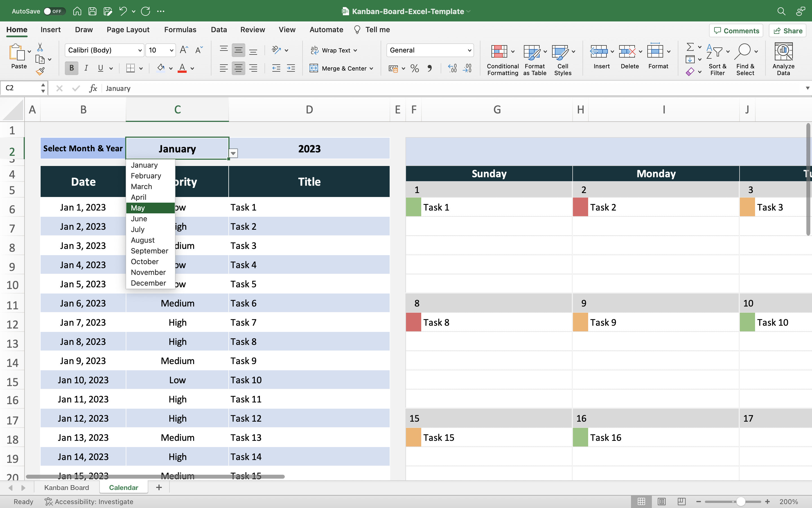812x508 pixels.
Task: Toggle Align Left
Action: (x=224, y=68)
